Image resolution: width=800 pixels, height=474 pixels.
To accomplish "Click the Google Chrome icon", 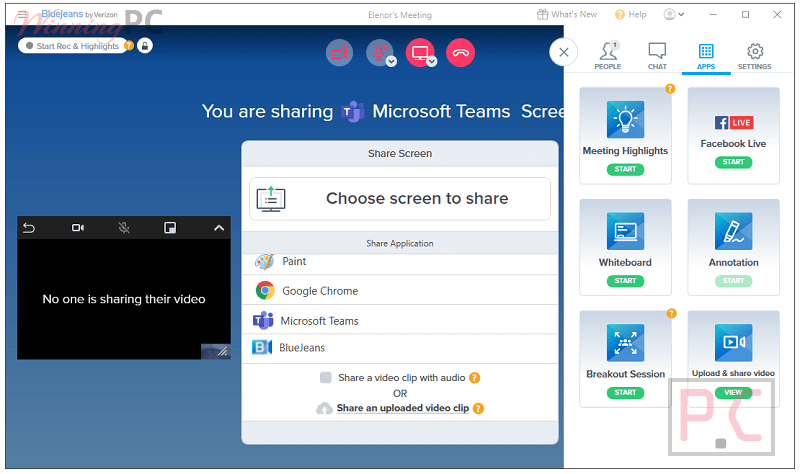I will tap(265, 291).
